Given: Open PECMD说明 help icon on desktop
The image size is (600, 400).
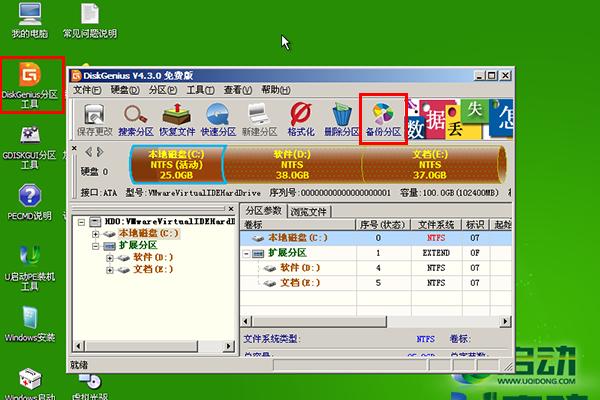Looking at the screenshot, I should click(29, 202).
